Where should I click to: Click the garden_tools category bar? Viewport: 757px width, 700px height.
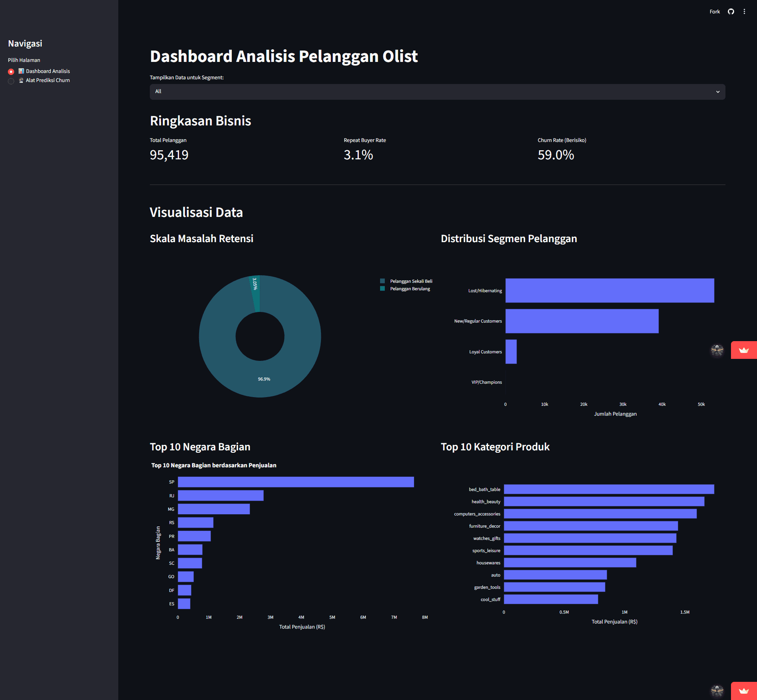[554, 587]
